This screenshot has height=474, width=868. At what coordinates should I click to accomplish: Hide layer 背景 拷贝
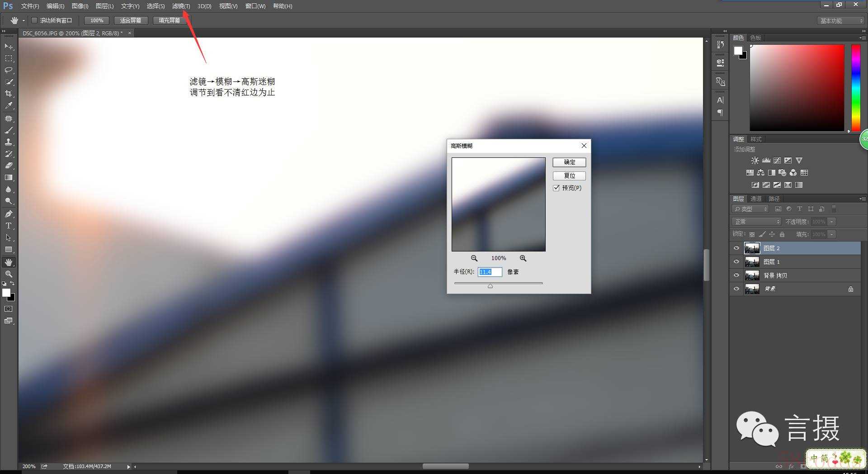736,275
